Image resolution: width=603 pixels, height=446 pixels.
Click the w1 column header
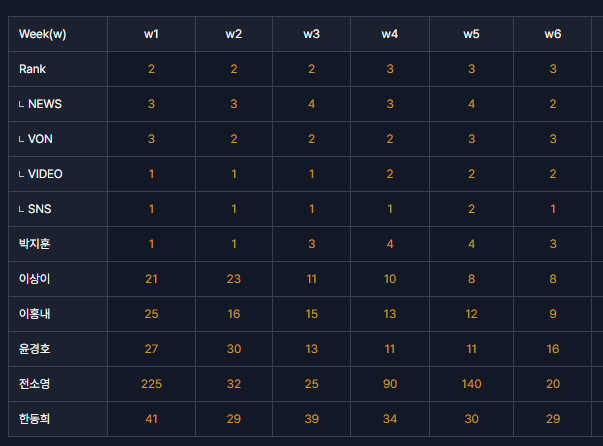pyautogui.click(x=151, y=34)
